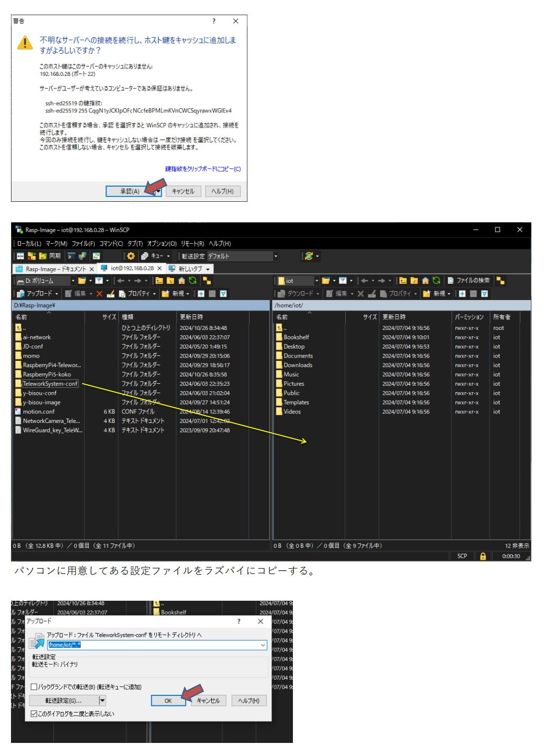
Task: Enable the background transfer checkbox
Action: [x=34, y=687]
